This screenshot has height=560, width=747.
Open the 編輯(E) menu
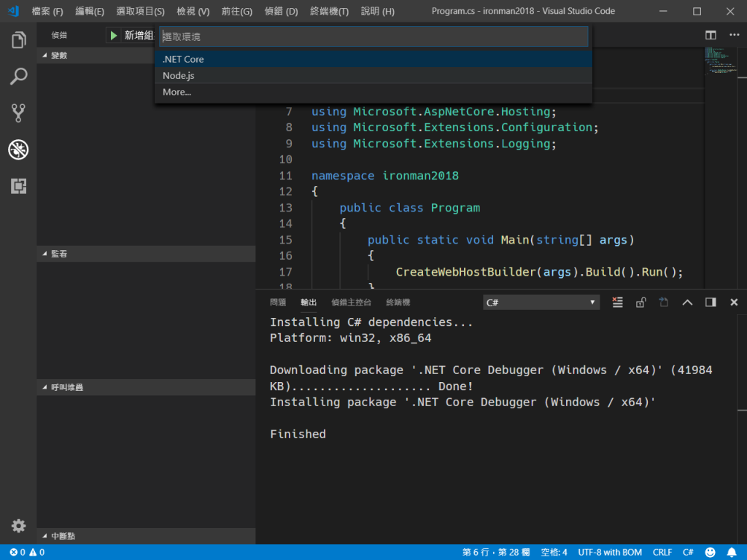point(90,11)
